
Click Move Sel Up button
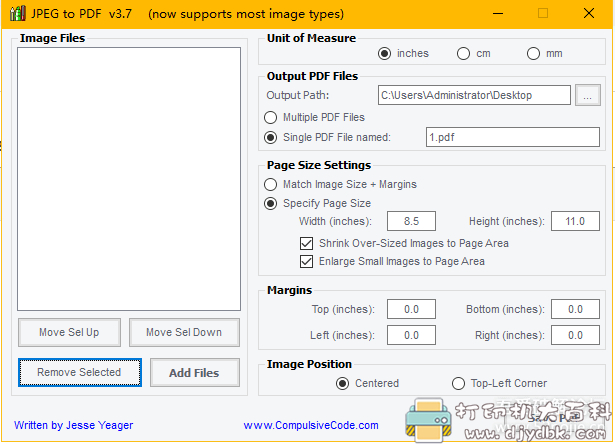point(69,332)
